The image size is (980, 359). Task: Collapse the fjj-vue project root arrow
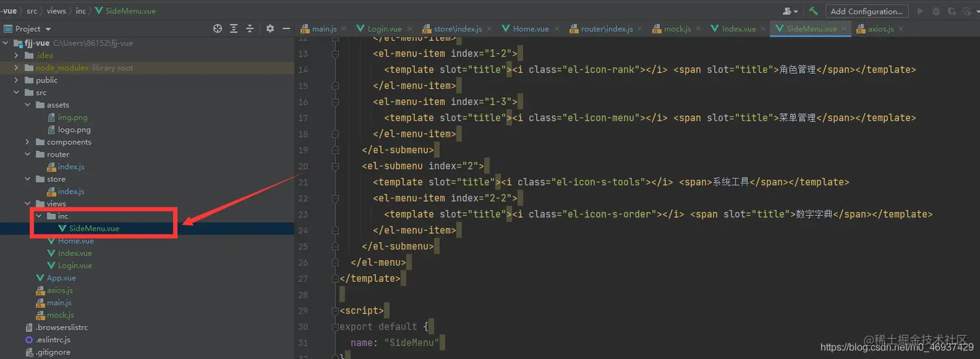point(6,43)
